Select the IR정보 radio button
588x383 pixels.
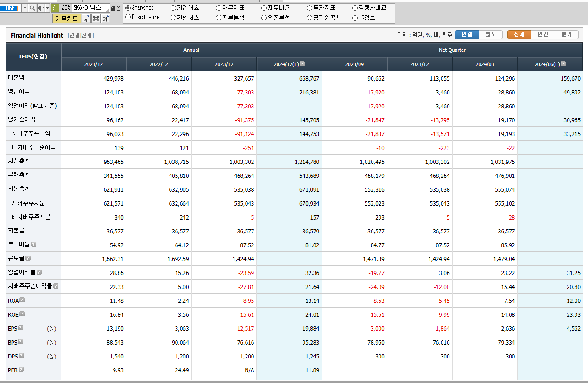click(x=355, y=18)
